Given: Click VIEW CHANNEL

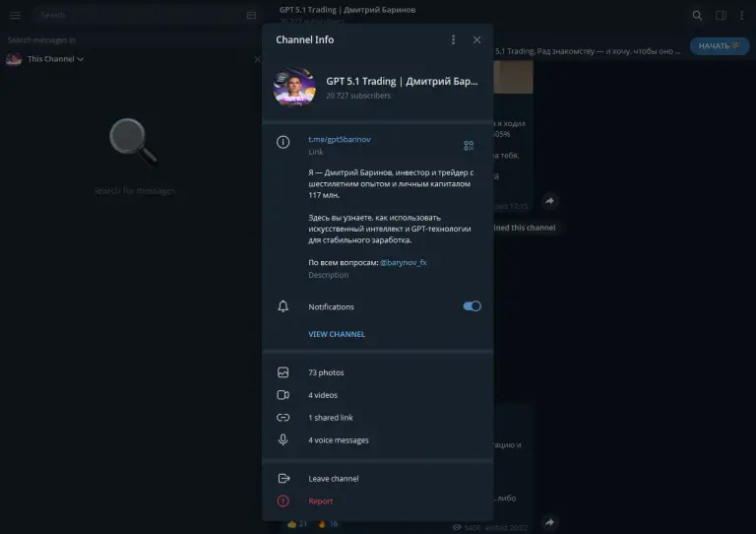Looking at the screenshot, I should [337, 334].
